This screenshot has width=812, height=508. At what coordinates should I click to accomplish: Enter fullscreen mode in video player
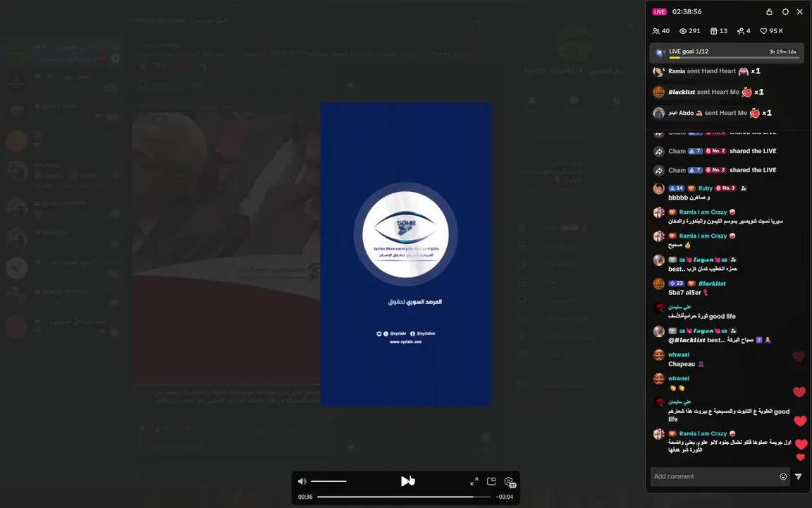(474, 482)
